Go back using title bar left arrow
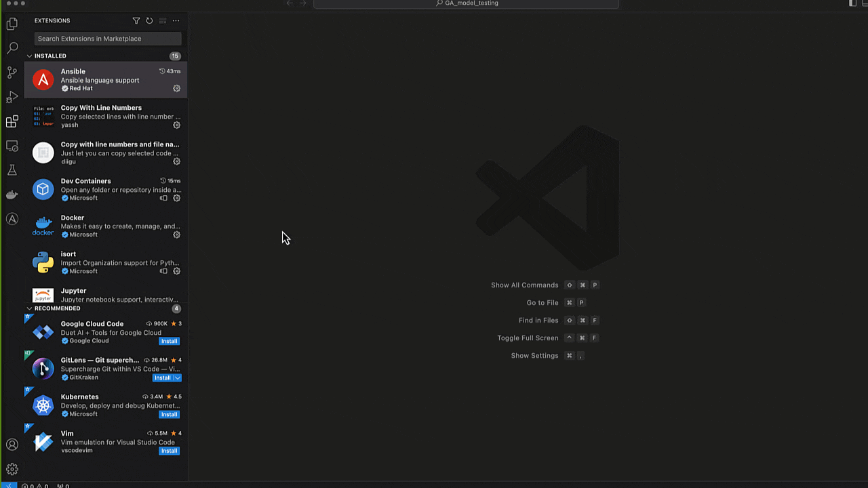Screen dimensions: 868x488 pos(290,3)
